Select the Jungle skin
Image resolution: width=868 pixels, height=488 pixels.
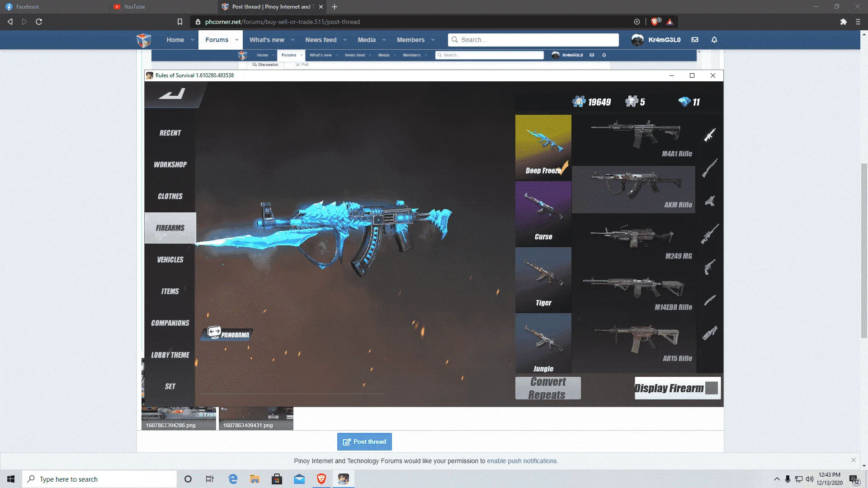coord(543,343)
